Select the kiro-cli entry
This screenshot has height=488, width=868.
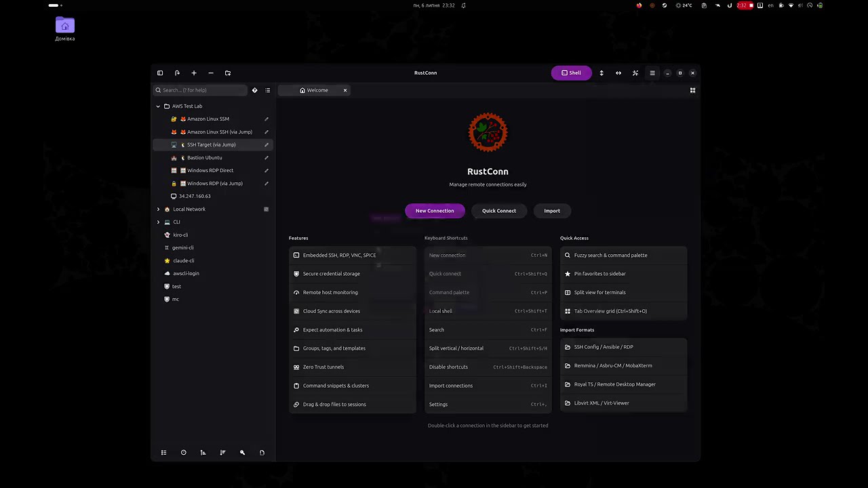tap(213, 235)
